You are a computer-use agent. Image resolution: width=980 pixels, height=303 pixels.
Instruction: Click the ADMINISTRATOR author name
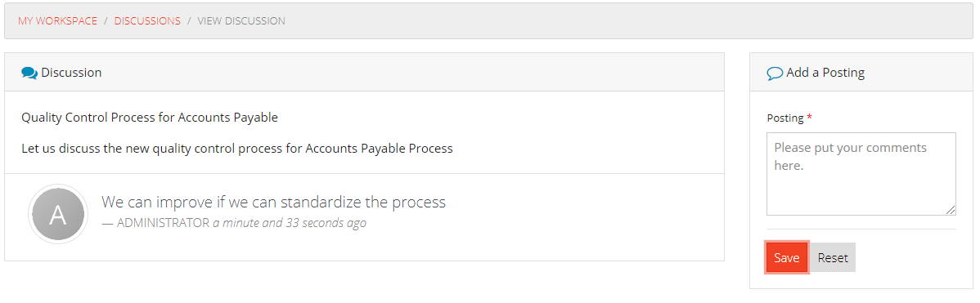tap(163, 223)
